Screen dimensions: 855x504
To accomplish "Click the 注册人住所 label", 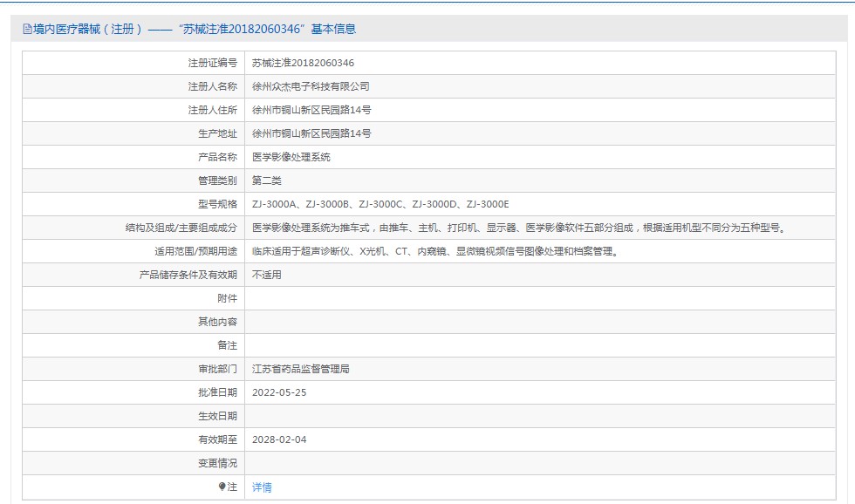I will 213,110.
